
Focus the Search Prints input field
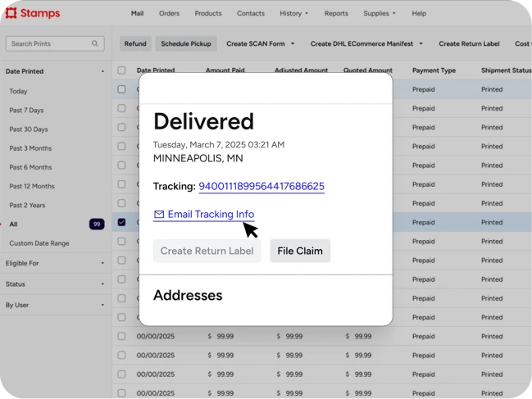55,43
